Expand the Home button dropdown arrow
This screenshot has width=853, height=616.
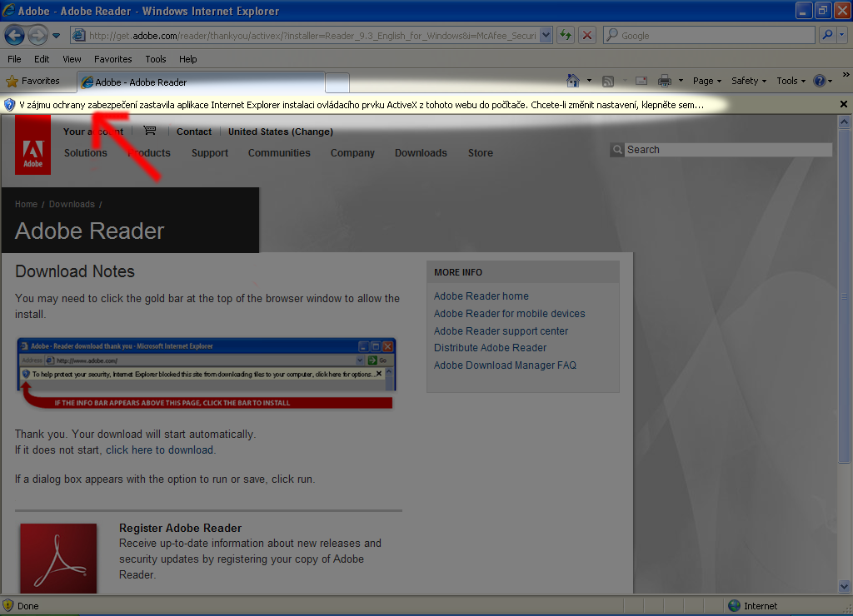coord(589,81)
